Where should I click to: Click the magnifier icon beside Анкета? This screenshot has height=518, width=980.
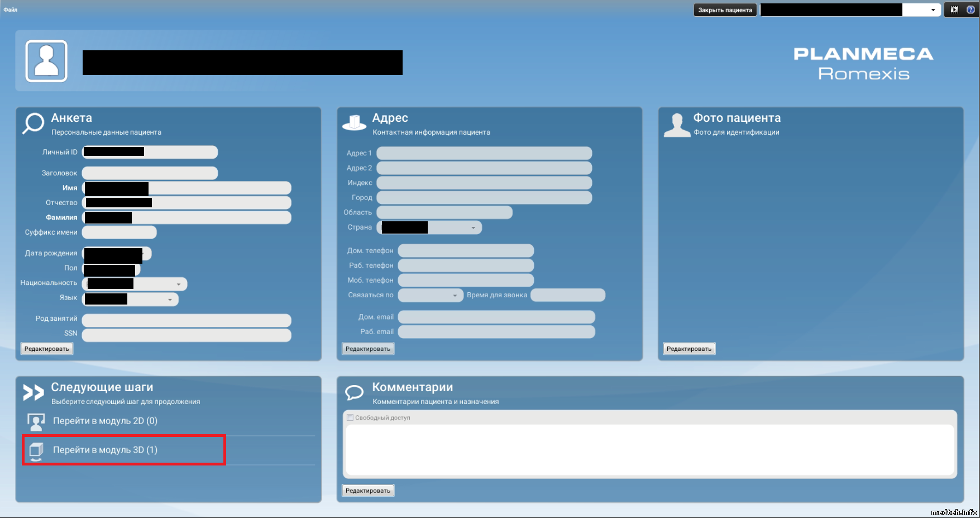click(33, 123)
